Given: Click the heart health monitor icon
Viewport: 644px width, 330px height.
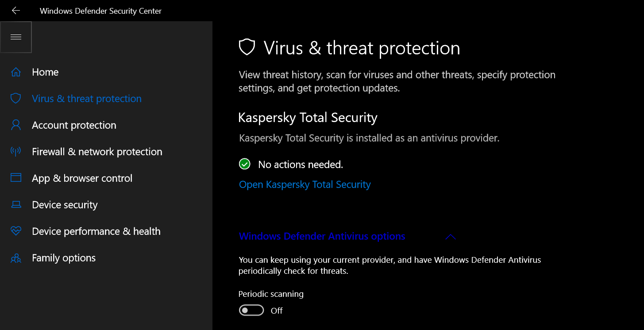Looking at the screenshot, I should coord(16,231).
